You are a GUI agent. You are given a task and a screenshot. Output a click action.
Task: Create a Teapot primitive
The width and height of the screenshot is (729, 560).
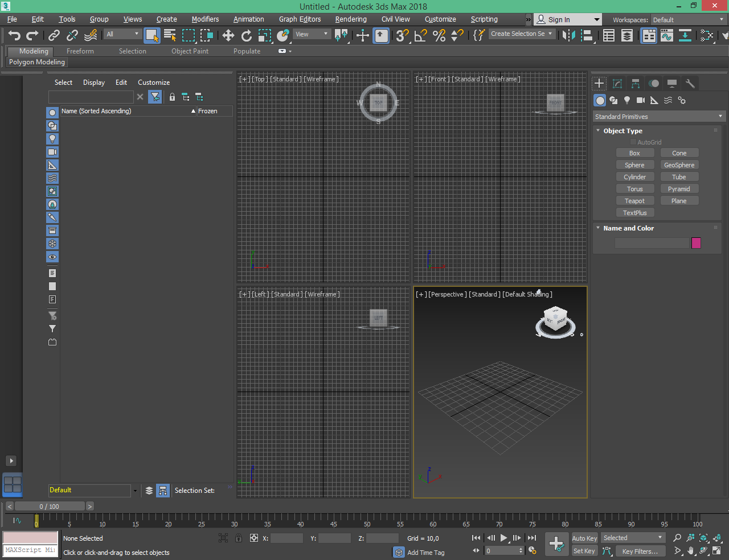click(x=634, y=201)
